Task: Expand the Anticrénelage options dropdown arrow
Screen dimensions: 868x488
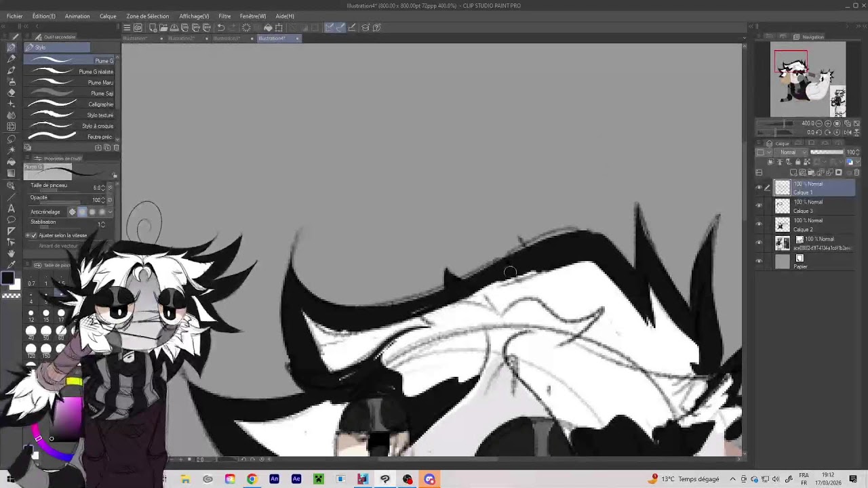Action: (111, 212)
